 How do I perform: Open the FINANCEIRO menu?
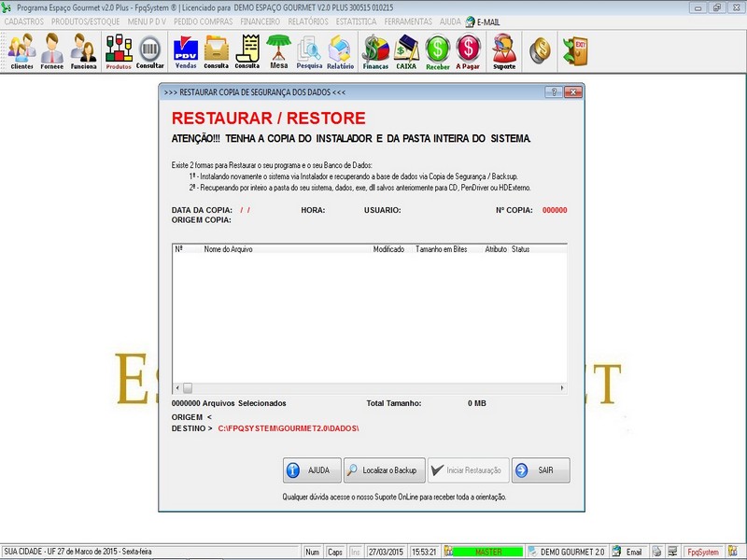261,21
